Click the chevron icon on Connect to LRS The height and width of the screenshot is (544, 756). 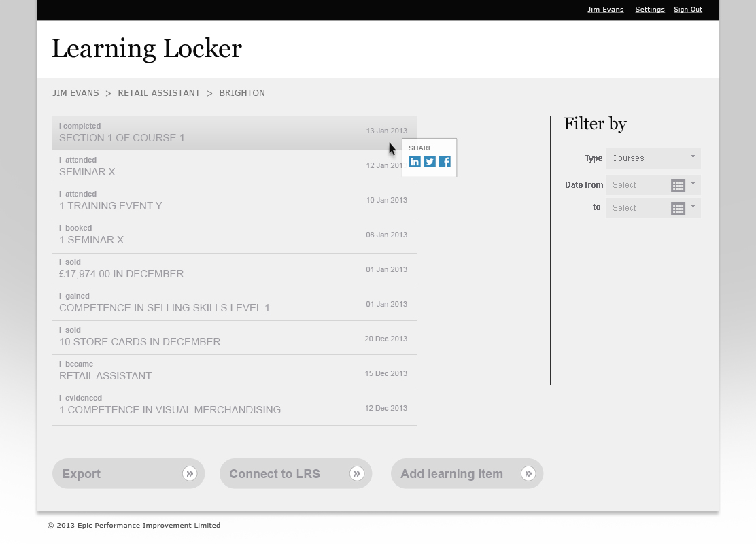point(357,473)
